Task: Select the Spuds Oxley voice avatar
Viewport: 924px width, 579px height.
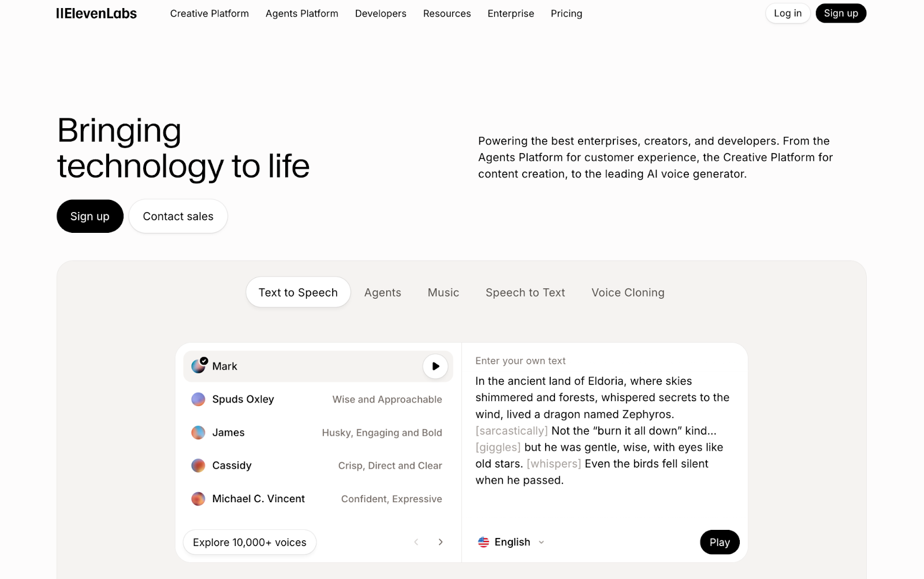Action: pyautogui.click(x=198, y=399)
